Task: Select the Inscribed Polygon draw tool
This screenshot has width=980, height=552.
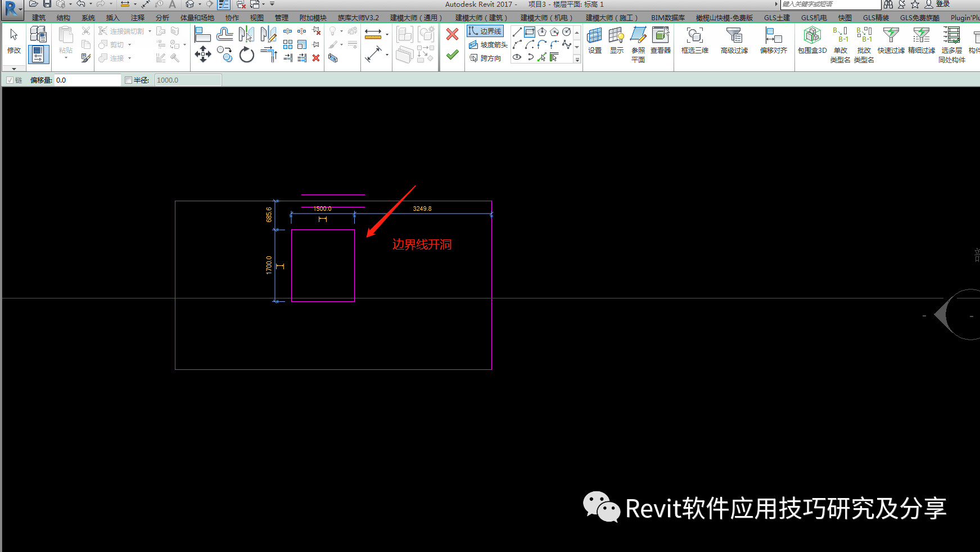Action: point(542,32)
